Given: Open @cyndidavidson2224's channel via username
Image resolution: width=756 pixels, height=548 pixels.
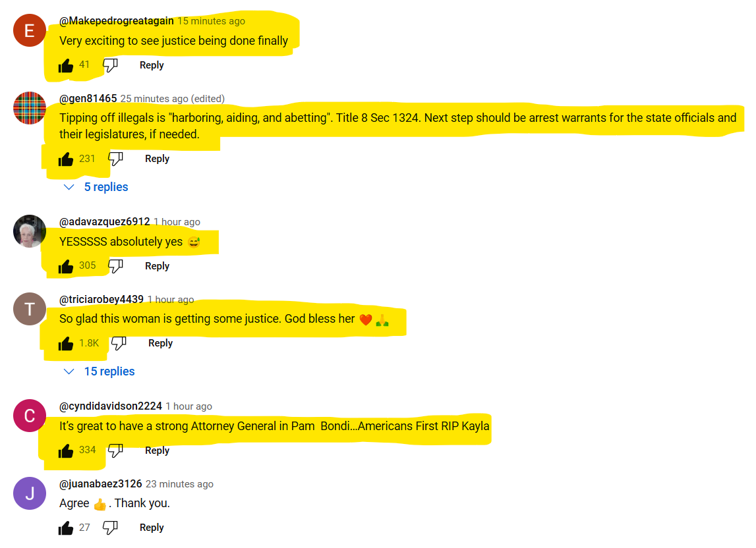Looking at the screenshot, I should pos(111,406).
